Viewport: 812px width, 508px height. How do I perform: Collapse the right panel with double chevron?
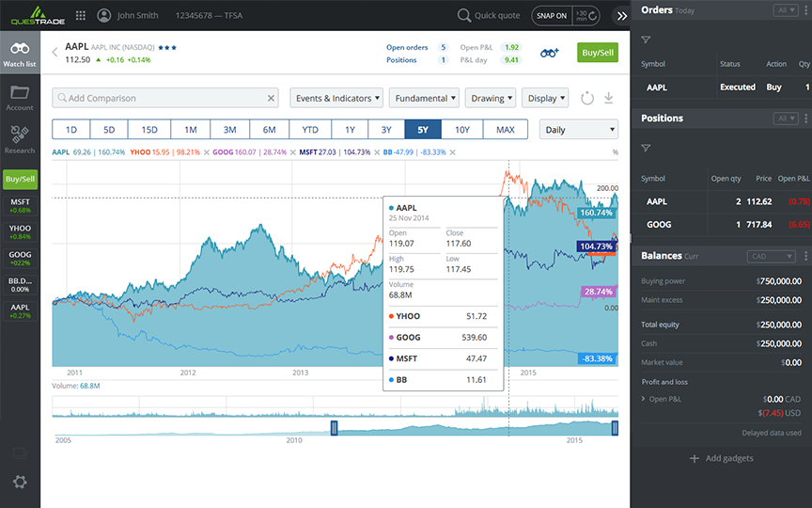(622, 16)
